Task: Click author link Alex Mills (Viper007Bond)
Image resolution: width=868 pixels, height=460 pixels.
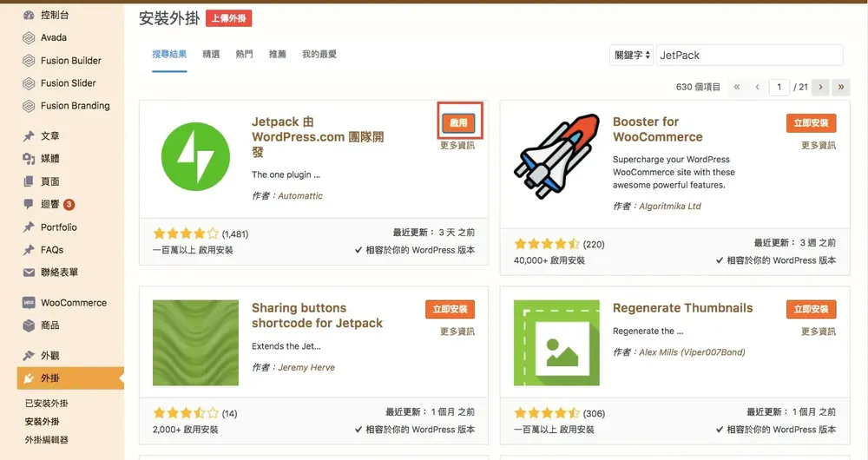Action: (x=692, y=352)
